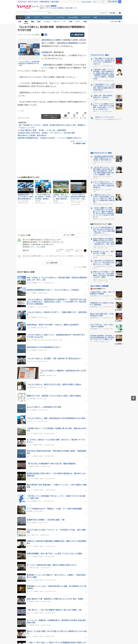Open the comment count icon under headline

33,35
